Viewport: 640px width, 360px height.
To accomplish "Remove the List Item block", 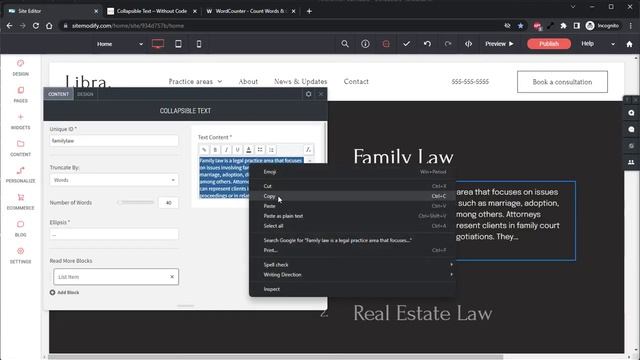I will (172, 277).
